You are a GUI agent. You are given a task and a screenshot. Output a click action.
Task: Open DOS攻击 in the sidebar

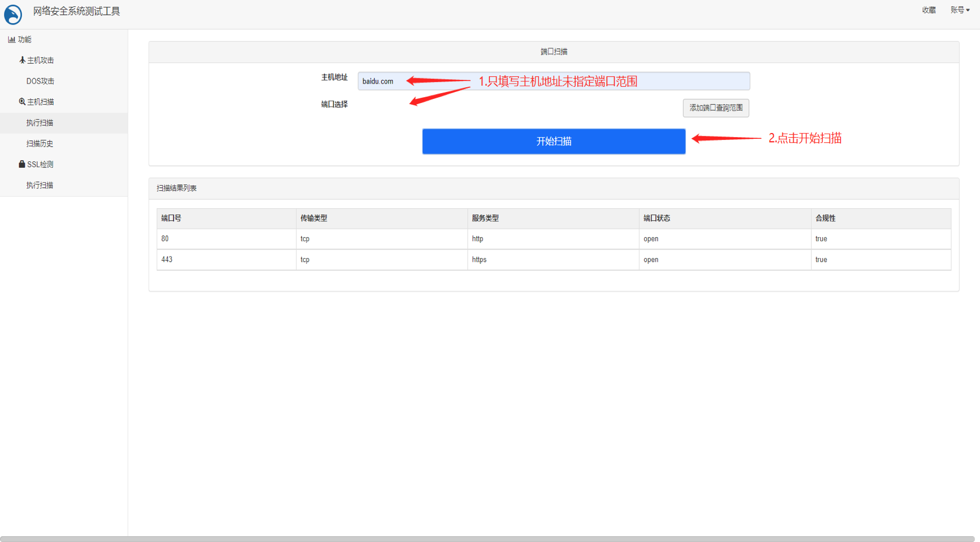click(x=40, y=81)
